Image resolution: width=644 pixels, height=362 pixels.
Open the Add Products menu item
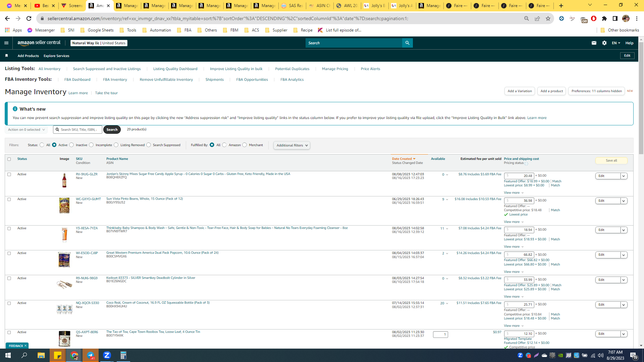coord(28,56)
